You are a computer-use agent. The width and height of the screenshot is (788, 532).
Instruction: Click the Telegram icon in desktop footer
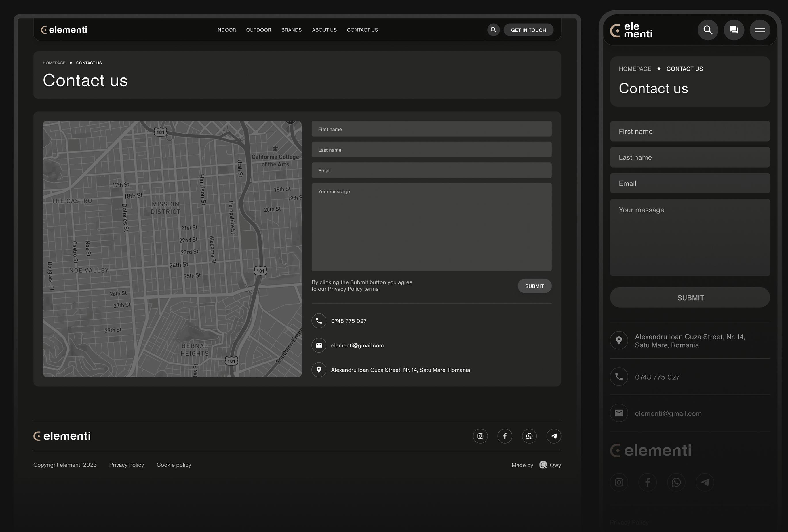(554, 436)
